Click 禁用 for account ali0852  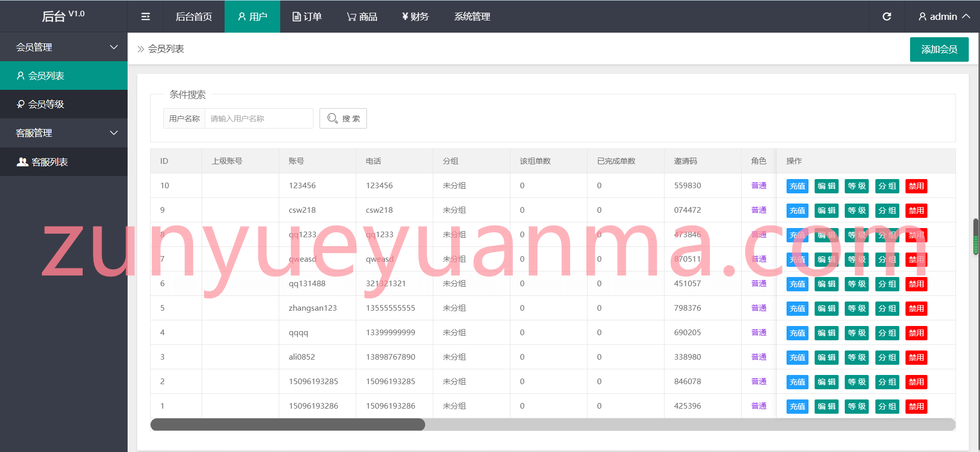pyautogui.click(x=916, y=358)
